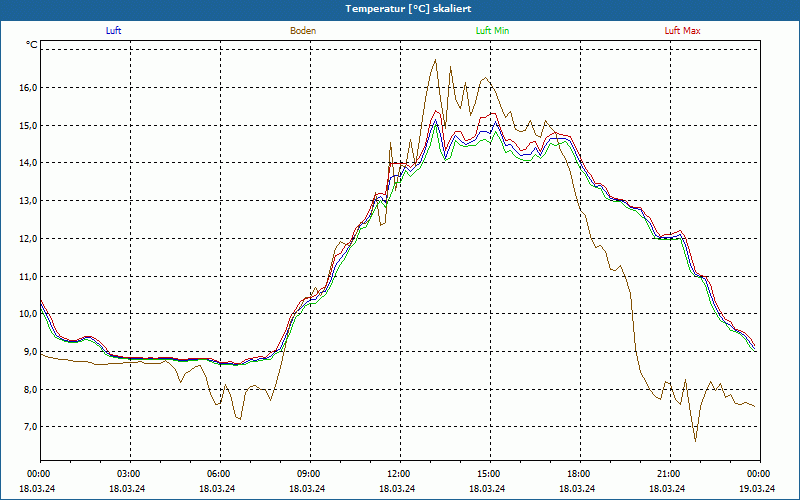Click the '16,0' y-axis value
Image resolution: width=800 pixels, height=500 pixels.
[x=28, y=87]
